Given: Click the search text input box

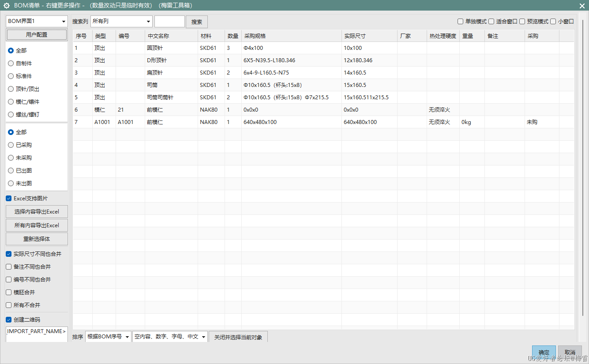Looking at the screenshot, I should (x=169, y=21).
